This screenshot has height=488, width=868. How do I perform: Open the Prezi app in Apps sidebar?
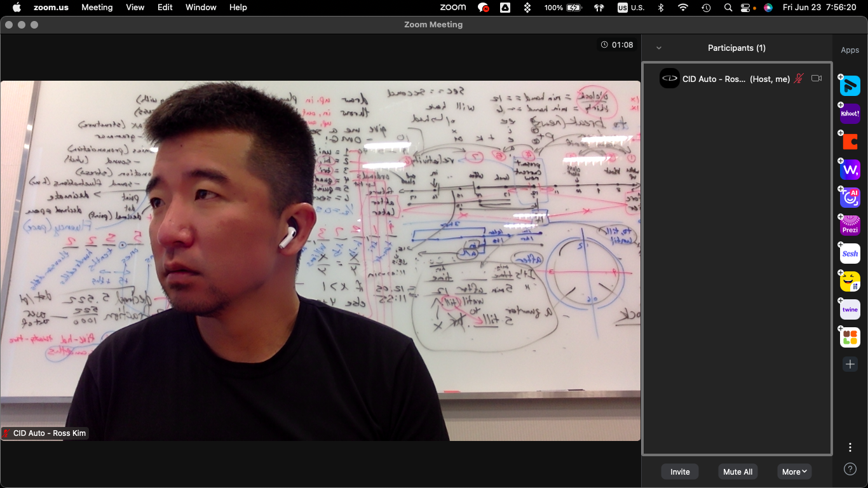point(850,226)
